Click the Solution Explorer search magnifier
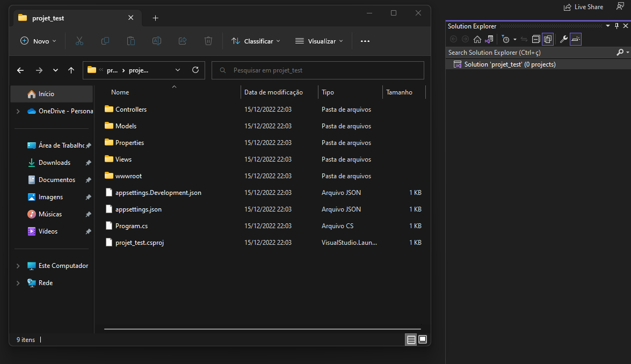 pos(620,52)
